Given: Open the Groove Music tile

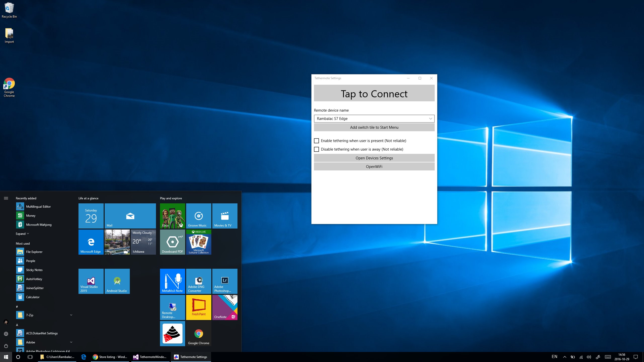Looking at the screenshot, I should tap(198, 216).
